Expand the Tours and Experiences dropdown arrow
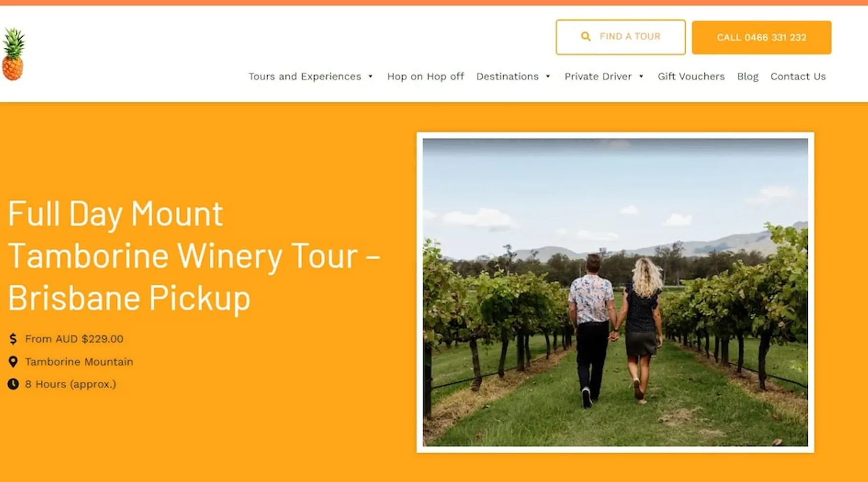Screen dimensions: 868x482 coord(370,77)
